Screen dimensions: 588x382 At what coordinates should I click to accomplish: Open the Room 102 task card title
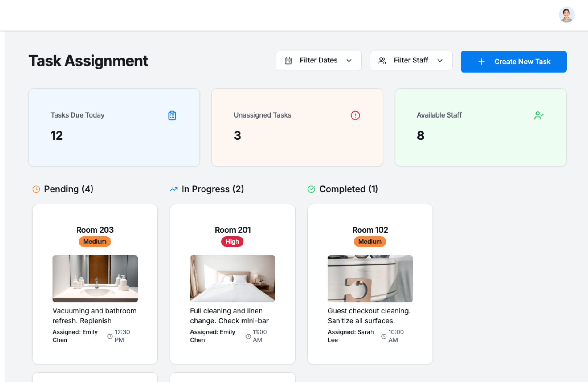point(370,230)
